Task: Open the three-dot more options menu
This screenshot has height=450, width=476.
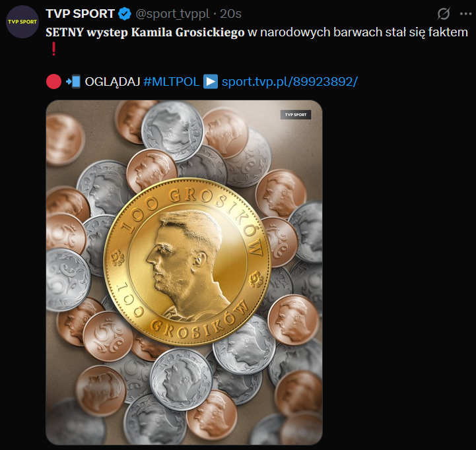Action: pyautogui.click(x=465, y=14)
